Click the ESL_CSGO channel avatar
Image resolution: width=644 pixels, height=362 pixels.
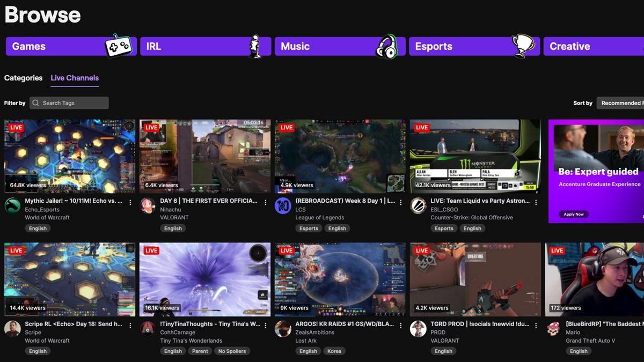[418, 205]
